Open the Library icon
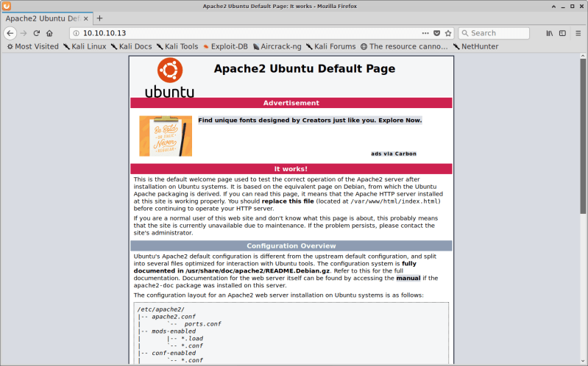The image size is (588, 366). [x=550, y=33]
